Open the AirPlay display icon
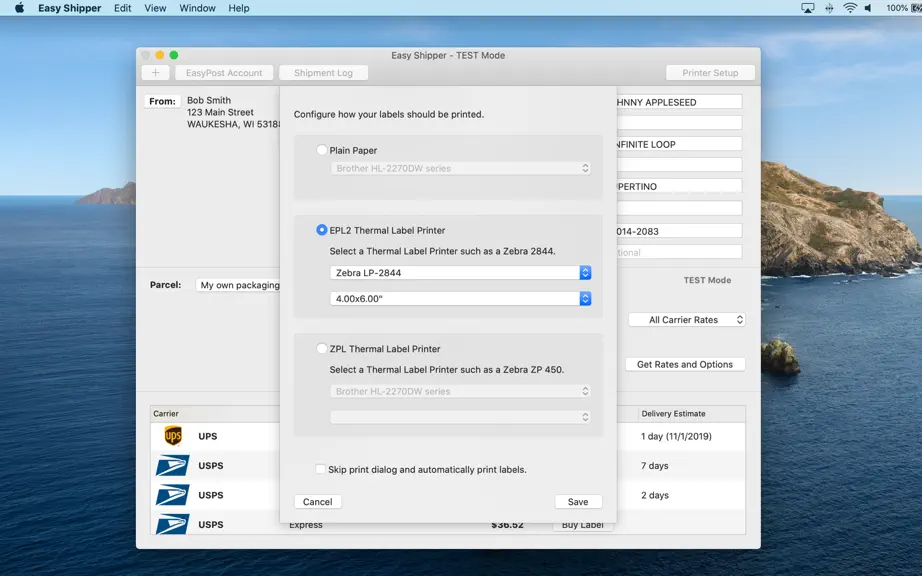The width and height of the screenshot is (922, 576). pos(808,8)
